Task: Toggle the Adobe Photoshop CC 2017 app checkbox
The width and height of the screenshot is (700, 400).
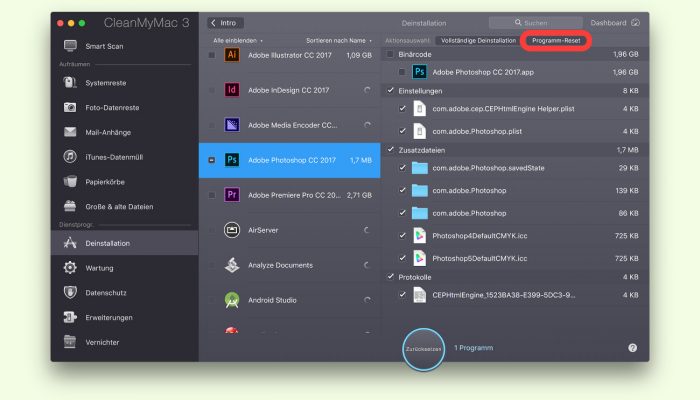Action: click(x=212, y=160)
